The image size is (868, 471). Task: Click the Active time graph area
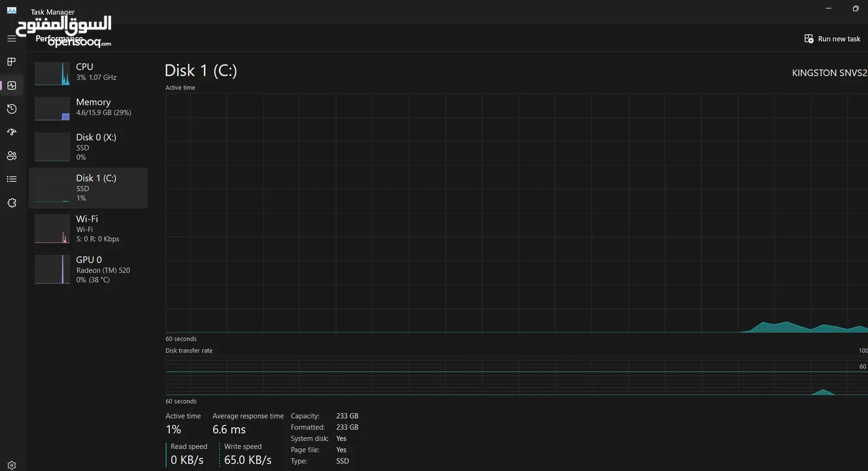click(516, 213)
